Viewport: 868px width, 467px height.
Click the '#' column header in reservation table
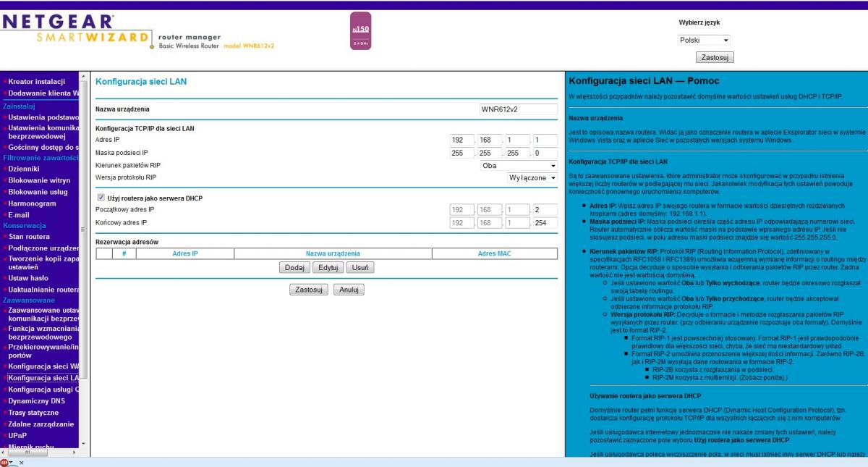124,253
